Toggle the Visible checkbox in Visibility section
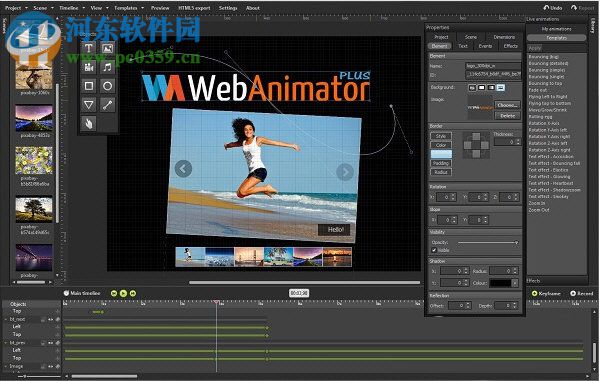The width and height of the screenshot is (600, 381). [434, 250]
